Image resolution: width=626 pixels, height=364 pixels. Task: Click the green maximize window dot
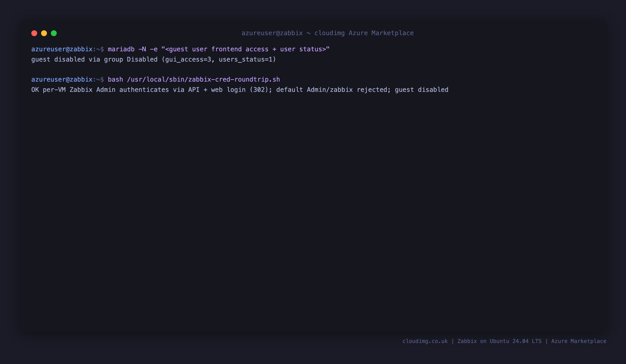pos(54,33)
